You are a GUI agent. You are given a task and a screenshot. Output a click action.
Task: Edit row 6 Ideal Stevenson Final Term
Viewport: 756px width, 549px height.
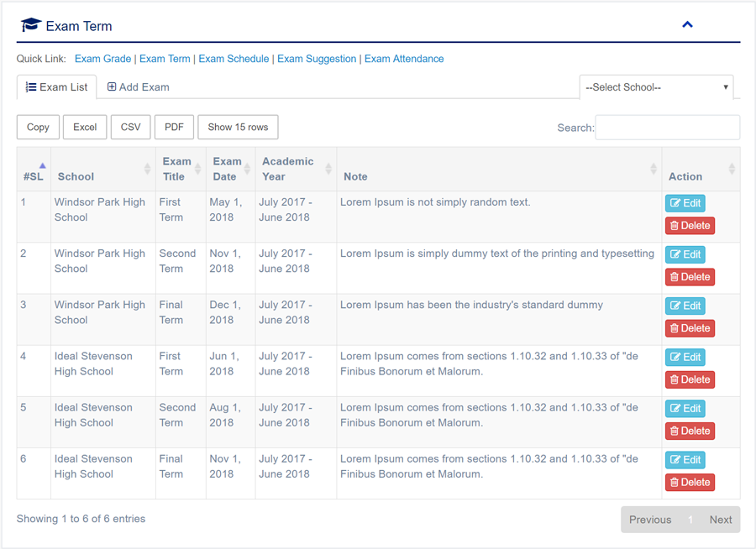[x=685, y=460]
